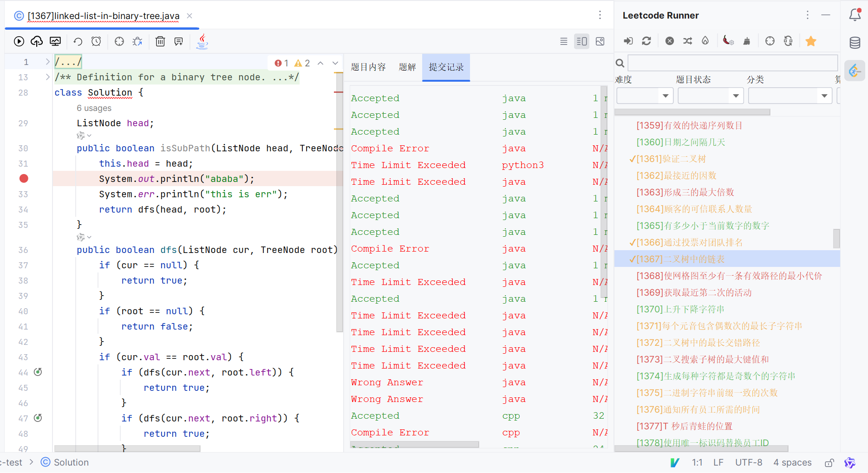The image size is (868, 473).
Task: Go to next highlighted error arrow
Action: point(335,63)
